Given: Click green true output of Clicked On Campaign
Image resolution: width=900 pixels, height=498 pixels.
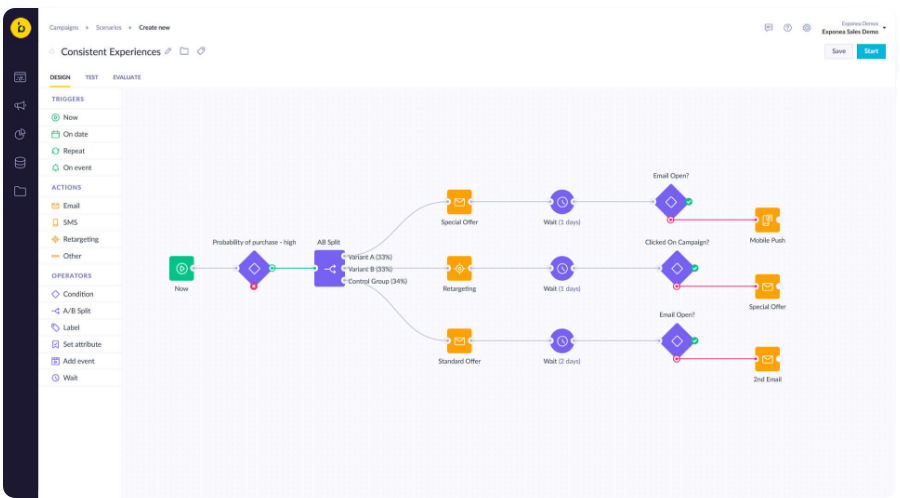Looking at the screenshot, I should (695, 268).
